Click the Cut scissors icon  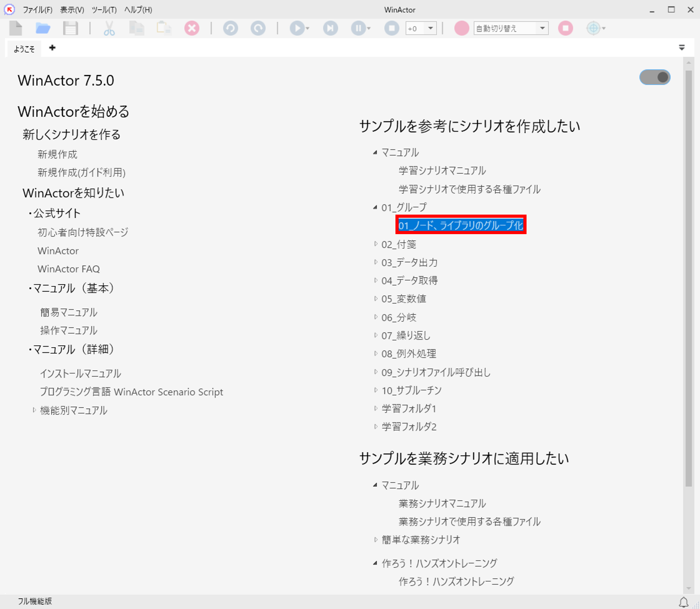tap(109, 28)
